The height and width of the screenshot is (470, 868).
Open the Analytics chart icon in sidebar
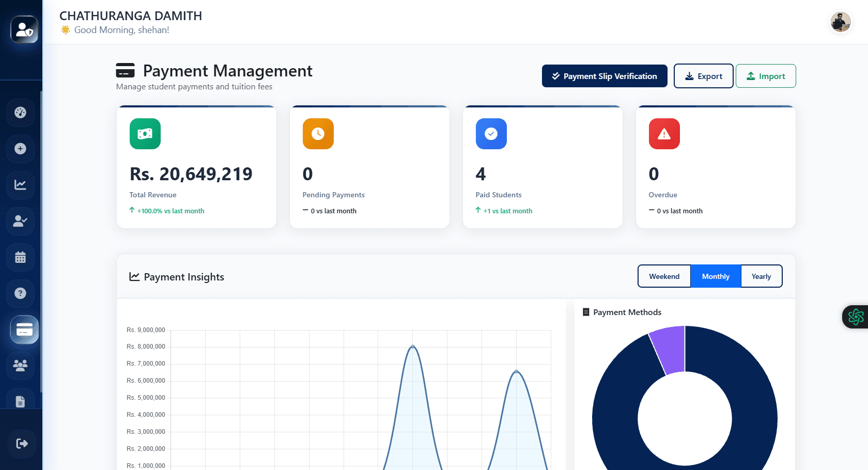pyautogui.click(x=21, y=185)
